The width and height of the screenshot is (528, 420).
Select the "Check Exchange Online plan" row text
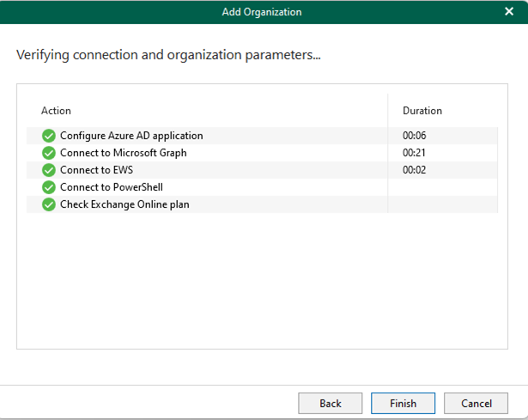124,204
